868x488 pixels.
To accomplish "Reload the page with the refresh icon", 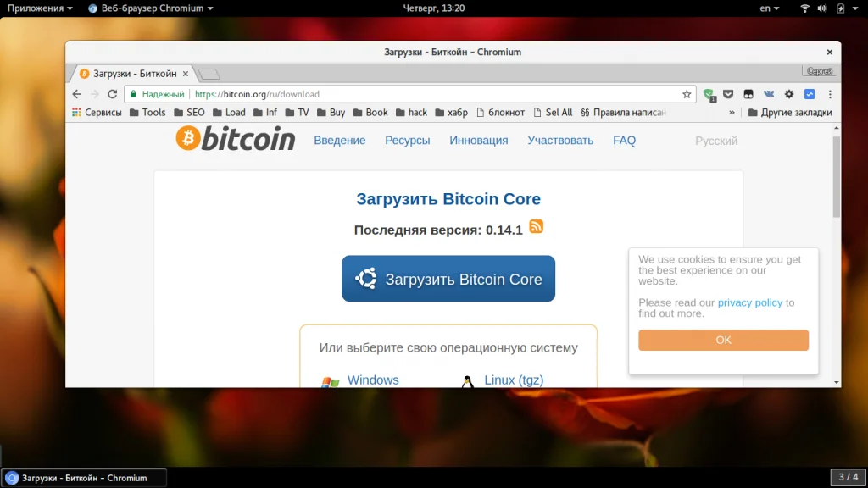I will click(113, 94).
